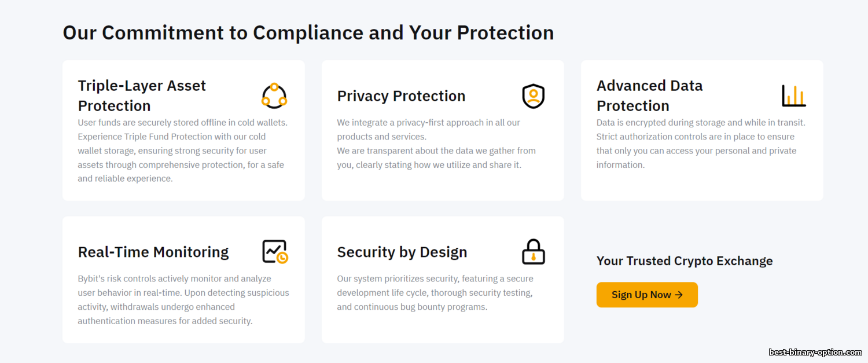868x363 pixels.
Task: Click the Advanced Data Protection heading
Action: tap(649, 96)
